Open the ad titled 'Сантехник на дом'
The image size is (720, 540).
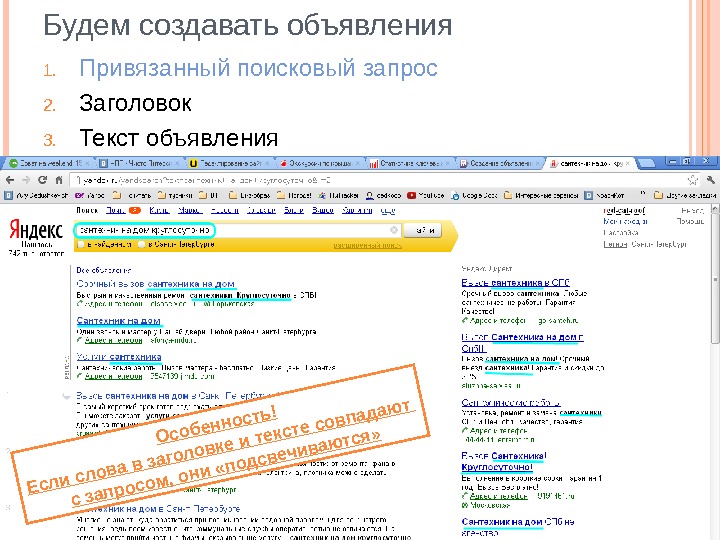118,321
